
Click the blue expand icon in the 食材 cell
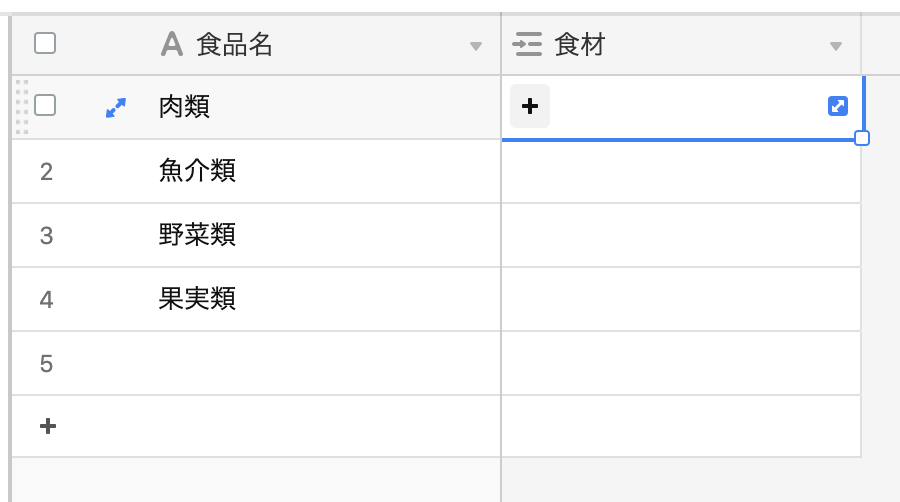(x=838, y=106)
